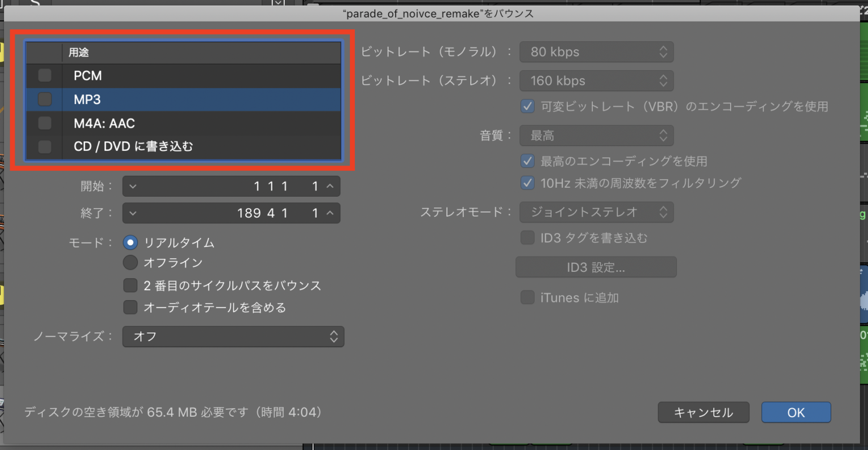Screen dimensions: 868x450
Task: Disable the 可変ビットレート（VBR）encoding checkbox
Action: click(527, 106)
